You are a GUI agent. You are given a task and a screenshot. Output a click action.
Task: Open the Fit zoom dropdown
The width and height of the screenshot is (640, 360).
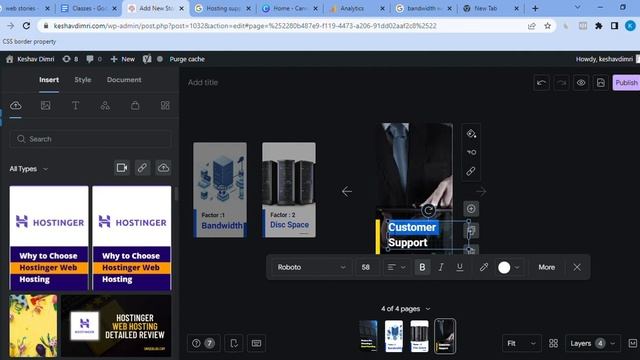[x=521, y=343]
